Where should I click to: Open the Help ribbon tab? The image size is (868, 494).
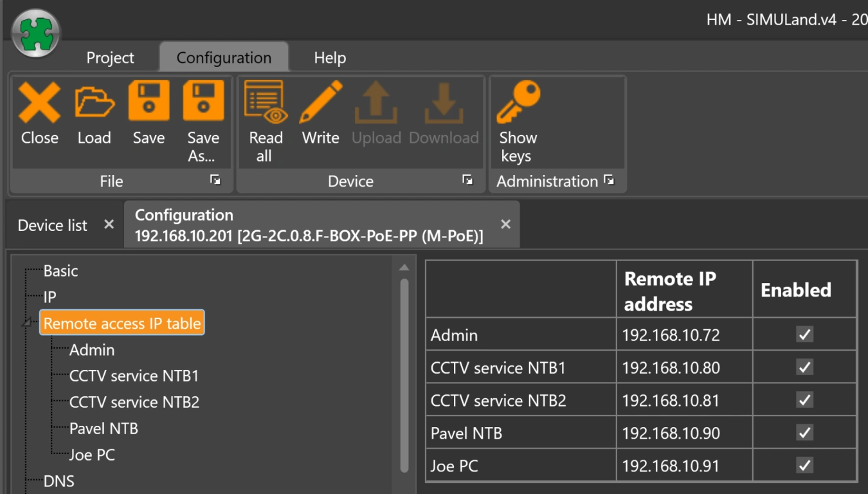point(330,58)
